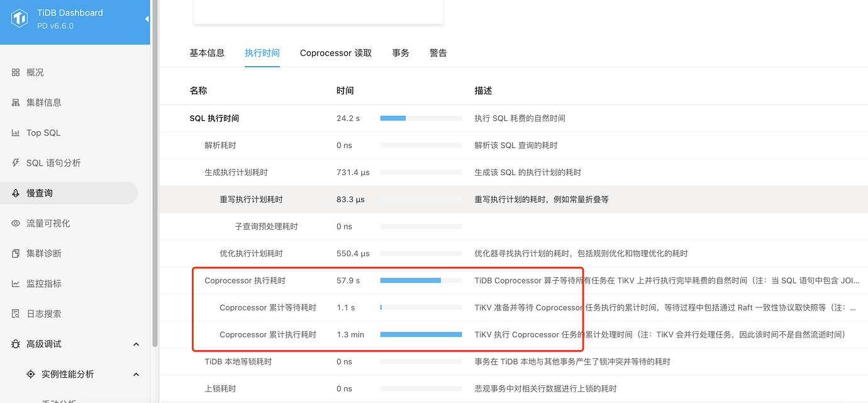Click the 重写执行计划耗时 row name

coord(251,200)
